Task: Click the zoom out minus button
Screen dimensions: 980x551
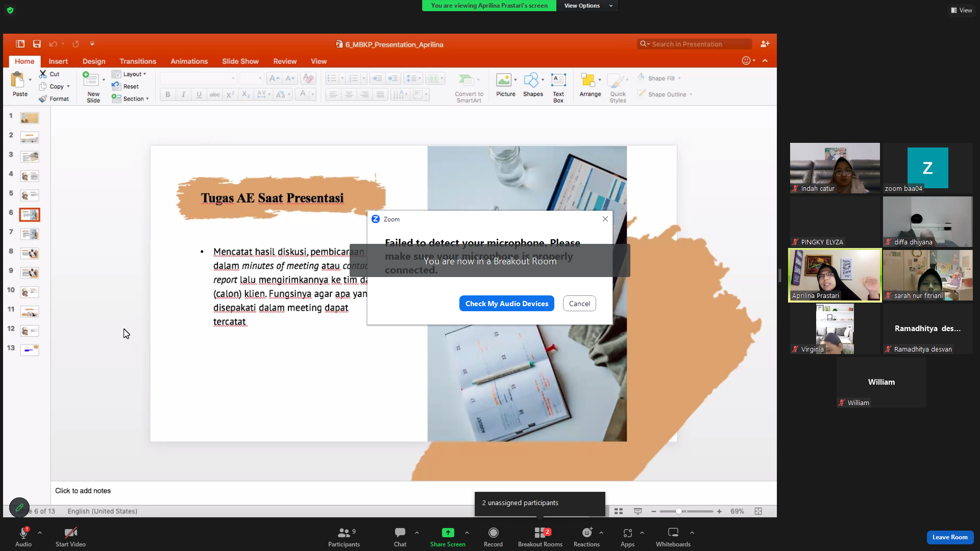Action: (654, 511)
